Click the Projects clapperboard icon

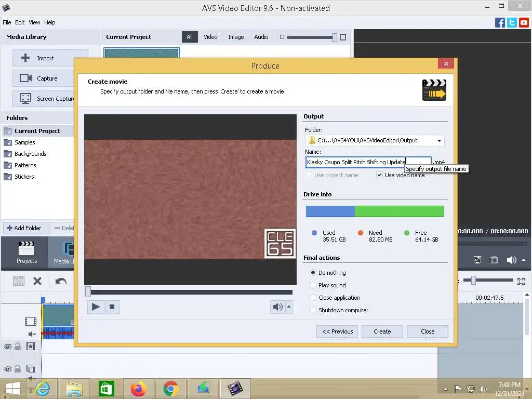click(x=26, y=248)
